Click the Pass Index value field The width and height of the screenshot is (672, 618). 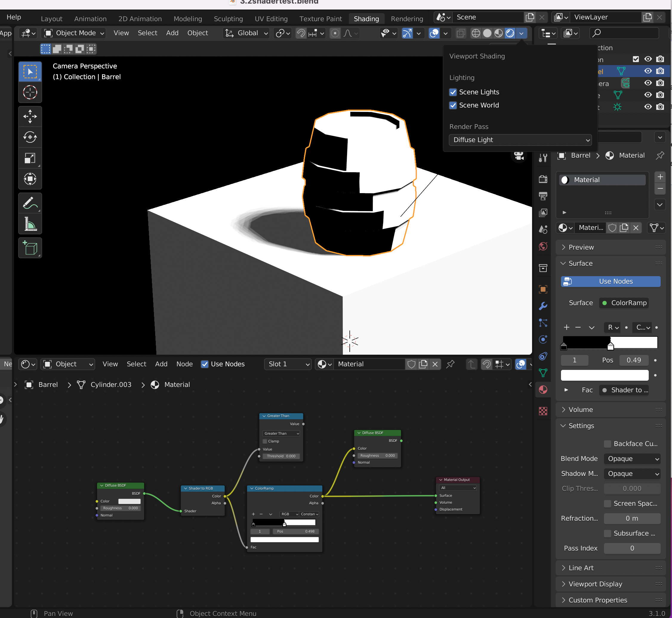(x=632, y=548)
